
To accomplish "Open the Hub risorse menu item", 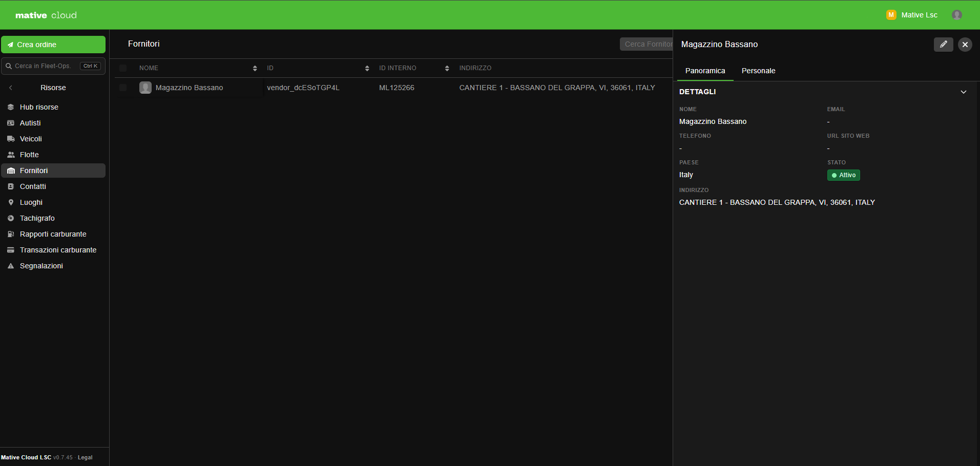I will [53, 107].
